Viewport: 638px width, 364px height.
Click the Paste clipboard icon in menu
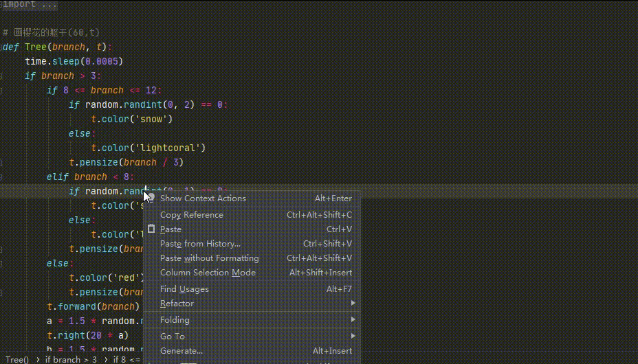[151, 229]
